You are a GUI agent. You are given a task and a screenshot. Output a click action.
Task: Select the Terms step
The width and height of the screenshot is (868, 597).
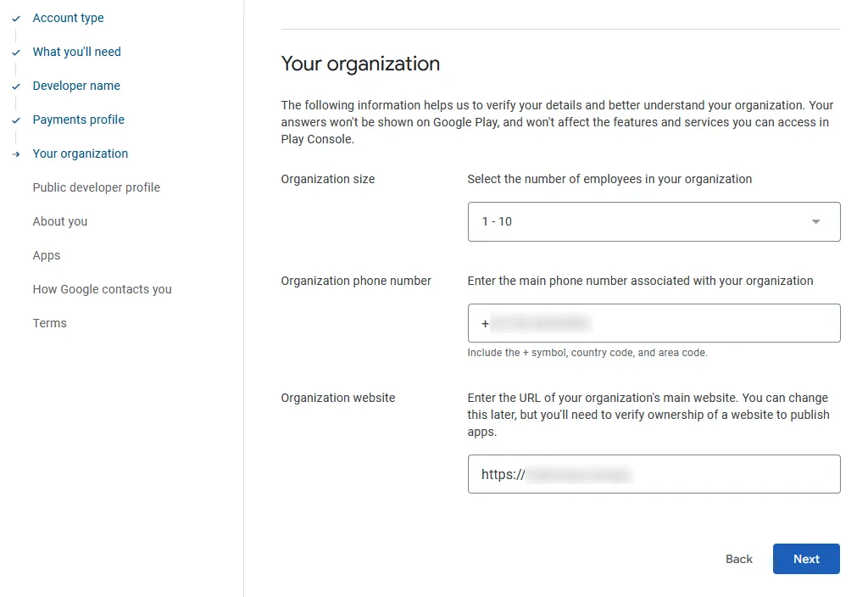[x=49, y=323]
